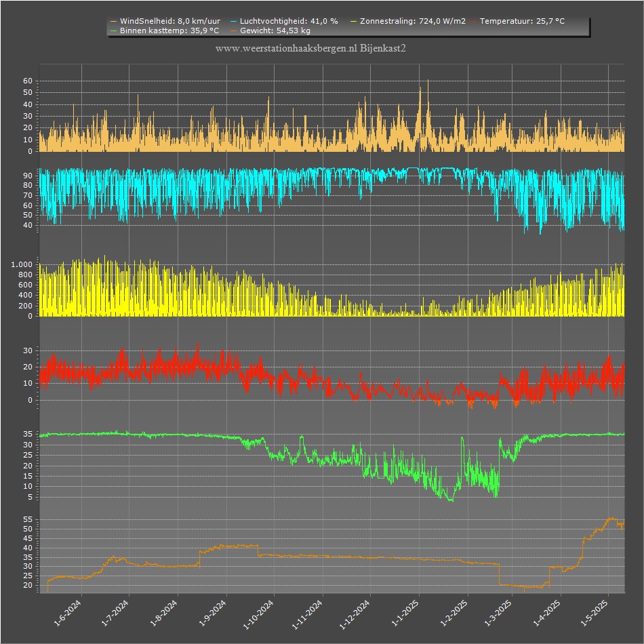This screenshot has width=644, height=644.
Task: Click the 1-4-2025 date axis label
Action: [547, 612]
